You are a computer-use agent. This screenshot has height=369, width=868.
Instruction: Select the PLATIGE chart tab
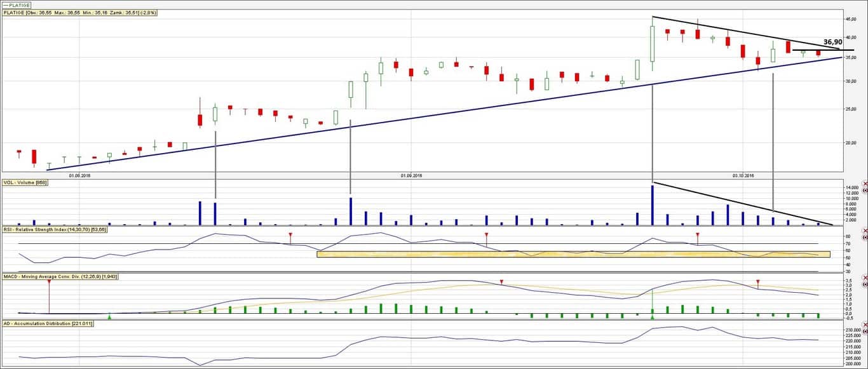coord(16,5)
